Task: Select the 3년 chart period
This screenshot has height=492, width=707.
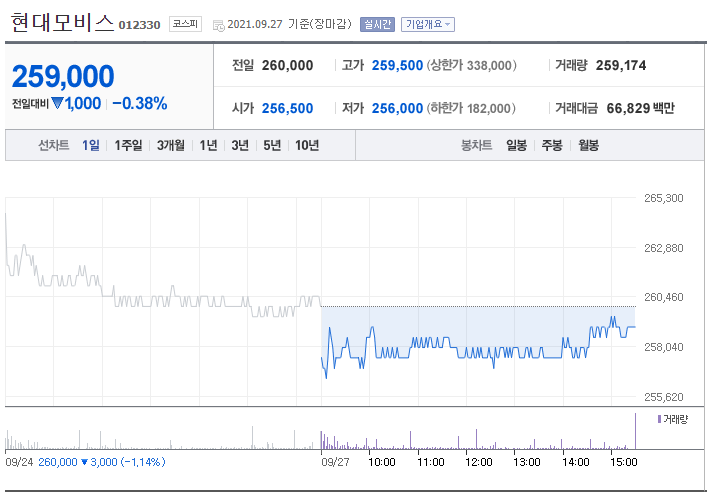Action: 240,145
